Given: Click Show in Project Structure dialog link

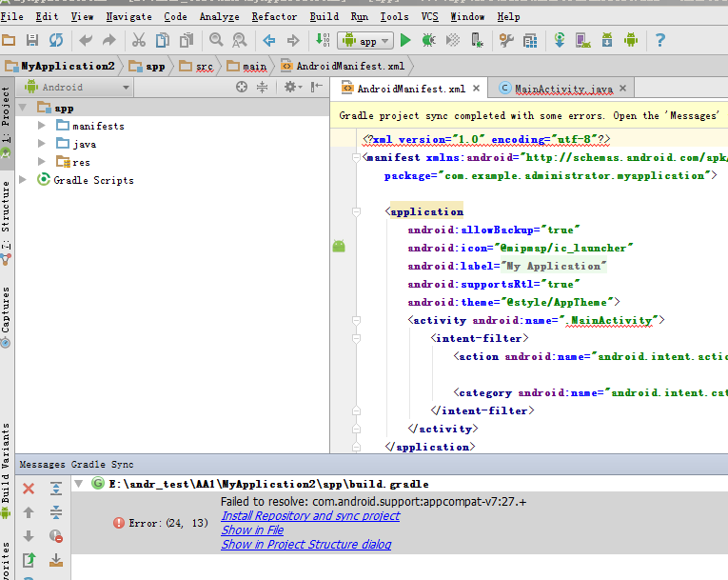Looking at the screenshot, I should point(306,545).
